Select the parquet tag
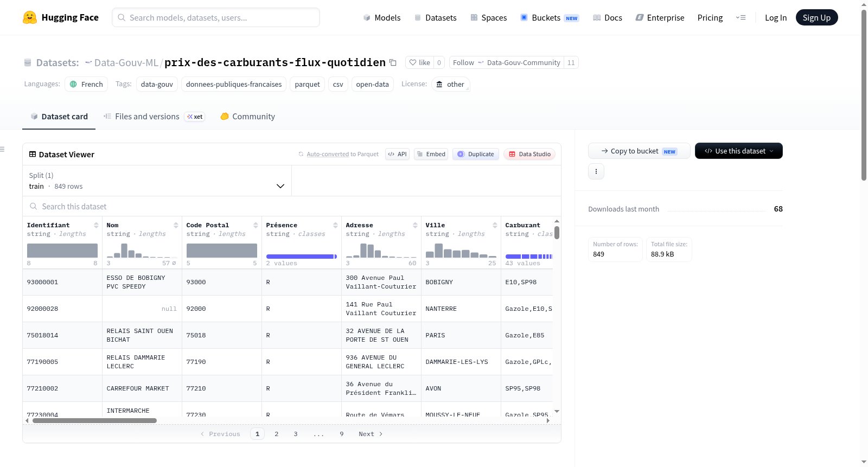This screenshot has height=467, width=868. (307, 84)
